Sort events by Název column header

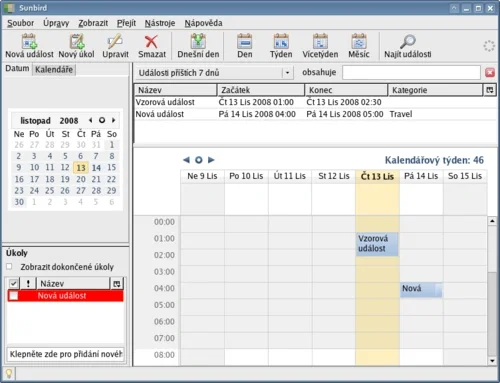pyautogui.click(x=175, y=90)
